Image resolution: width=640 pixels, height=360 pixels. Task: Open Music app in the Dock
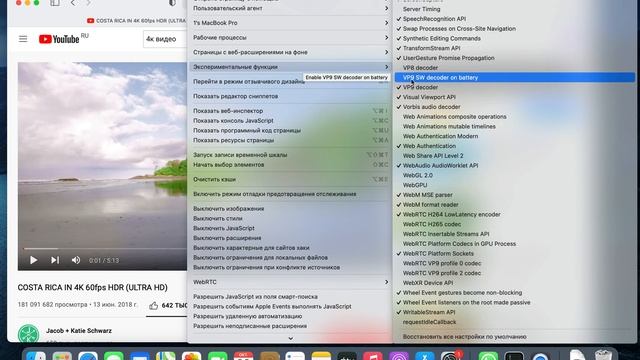point(372,355)
